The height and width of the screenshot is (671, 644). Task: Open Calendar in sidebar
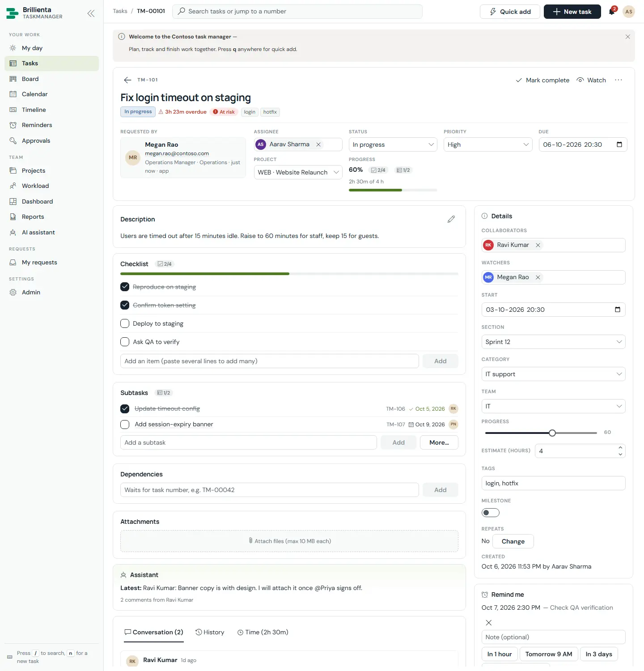[x=51, y=94]
